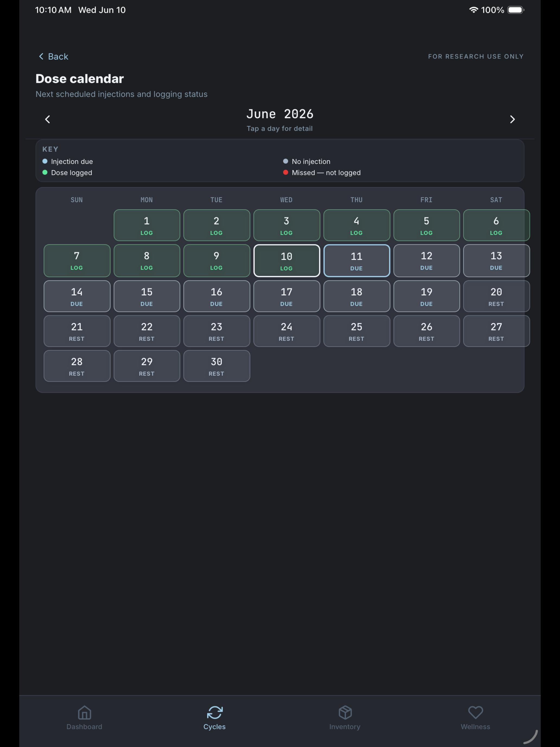Tap June 27 REST cell
This screenshot has width=560, height=747.
pos(496,331)
